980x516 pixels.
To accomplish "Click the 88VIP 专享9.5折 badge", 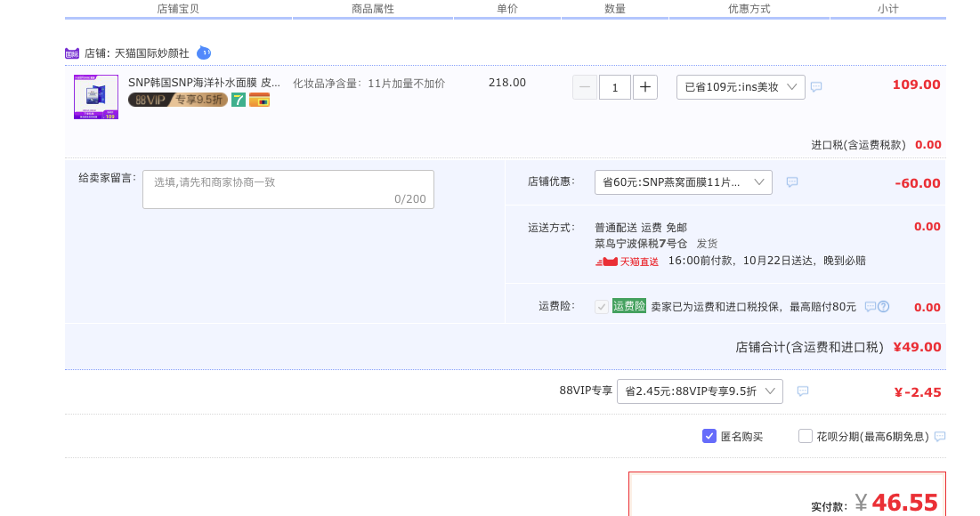I will click(x=177, y=100).
